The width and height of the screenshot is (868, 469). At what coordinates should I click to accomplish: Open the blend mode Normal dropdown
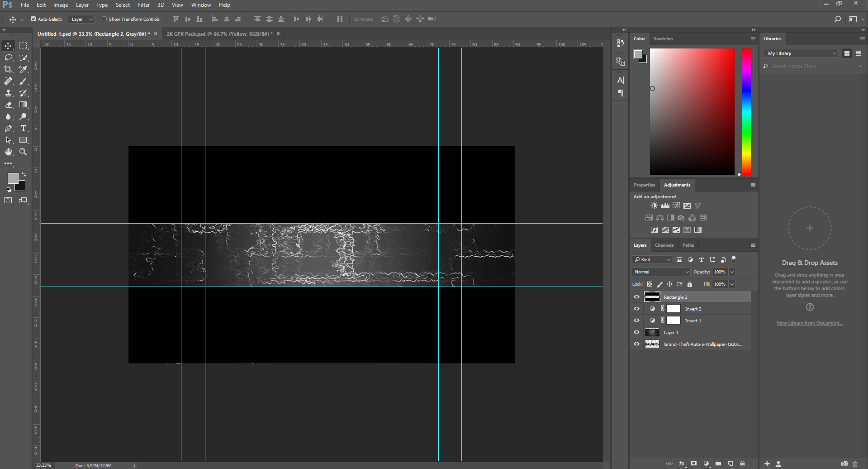point(661,272)
